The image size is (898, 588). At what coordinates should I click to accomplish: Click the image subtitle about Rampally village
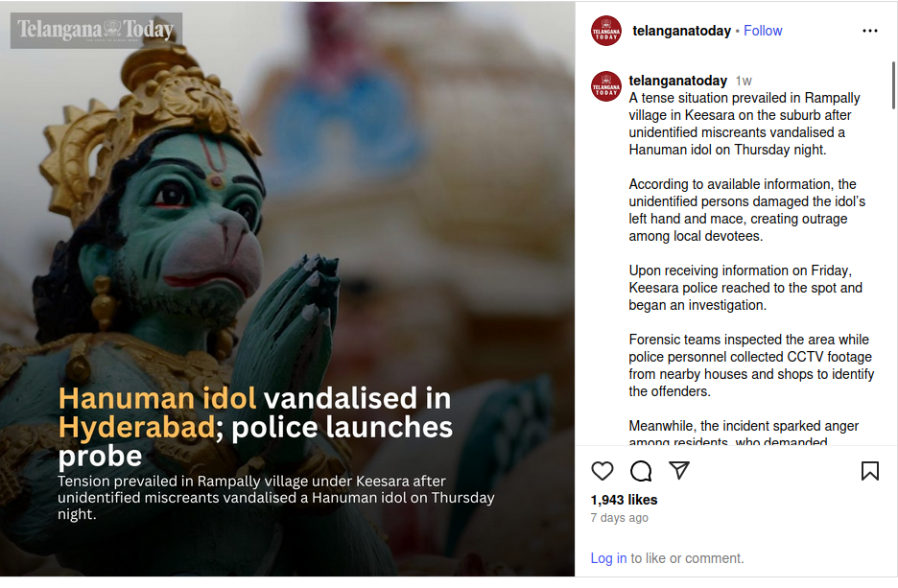coord(276,498)
